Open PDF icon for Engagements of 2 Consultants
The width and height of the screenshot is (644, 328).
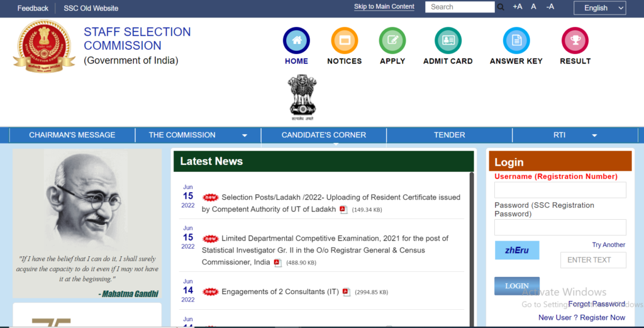point(347,292)
